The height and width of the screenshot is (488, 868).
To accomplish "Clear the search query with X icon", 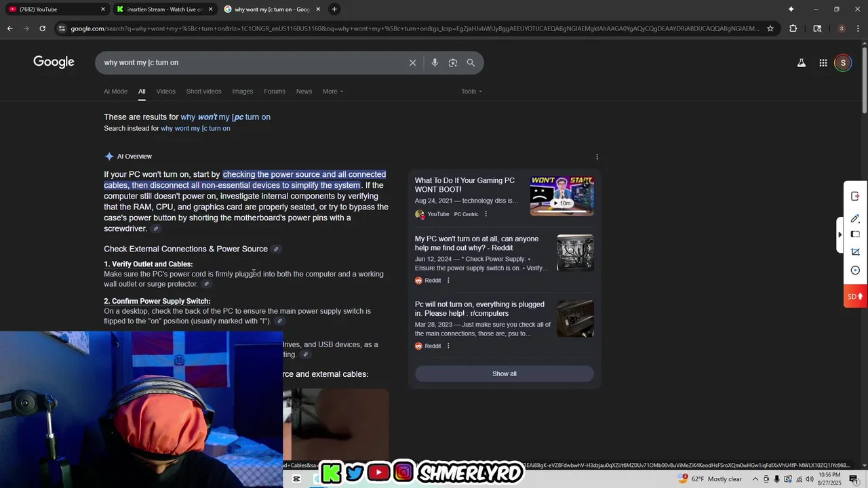I will tap(412, 63).
